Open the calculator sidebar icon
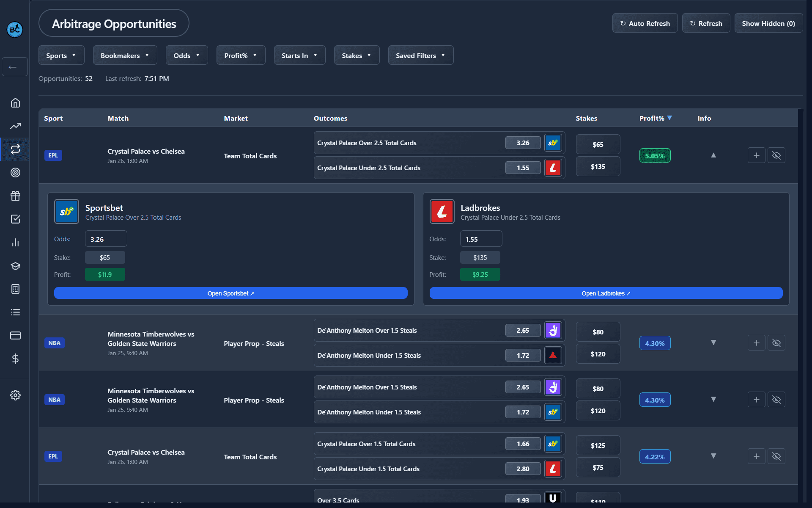The height and width of the screenshot is (508, 812). [x=15, y=289]
